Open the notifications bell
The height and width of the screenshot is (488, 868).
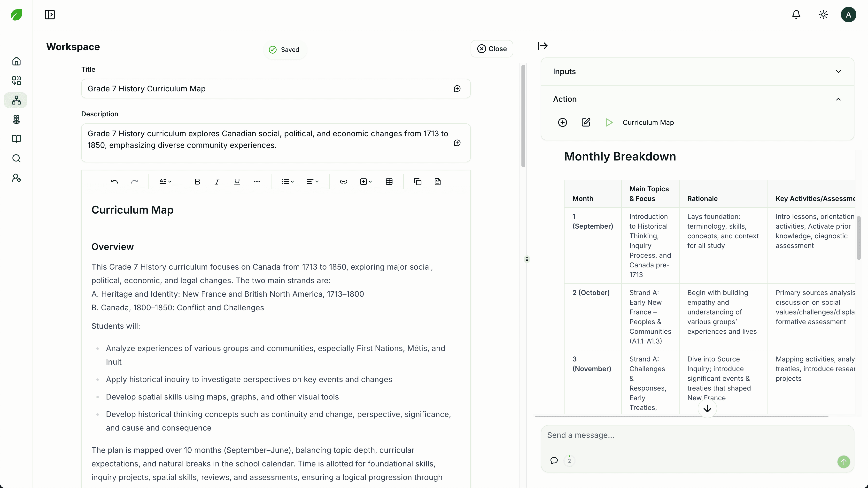tap(796, 15)
